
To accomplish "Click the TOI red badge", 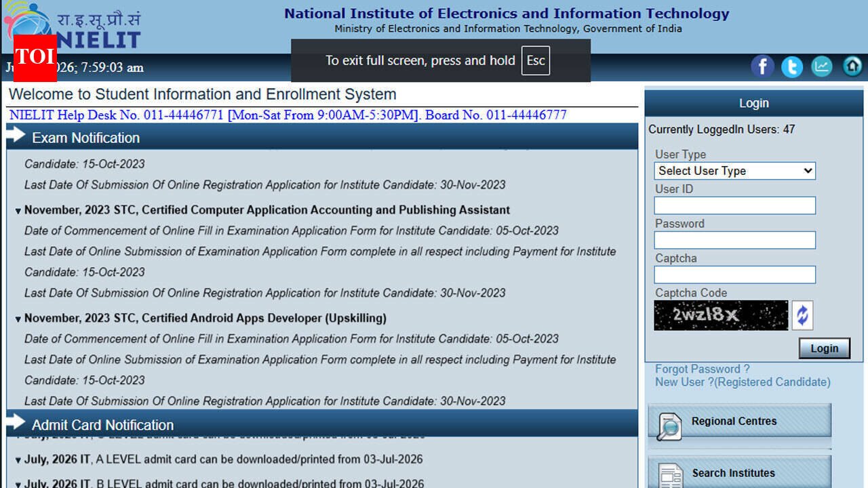I will (x=35, y=57).
